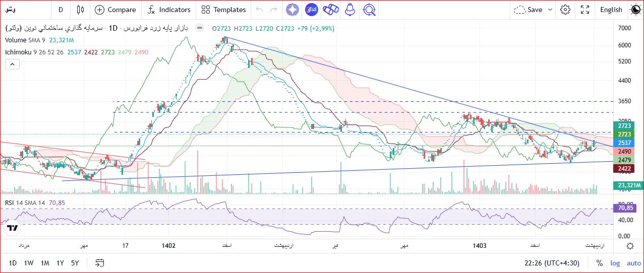This screenshot has height=273, width=644.
Task: Select the 1D time range
Action: [x=13, y=263]
